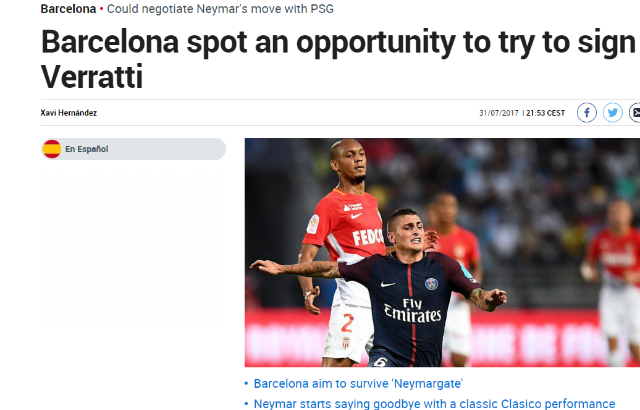This screenshot has width=640, height=410.
Task: Click the 31/07/2017 publication date
Action: click(498, 113)
